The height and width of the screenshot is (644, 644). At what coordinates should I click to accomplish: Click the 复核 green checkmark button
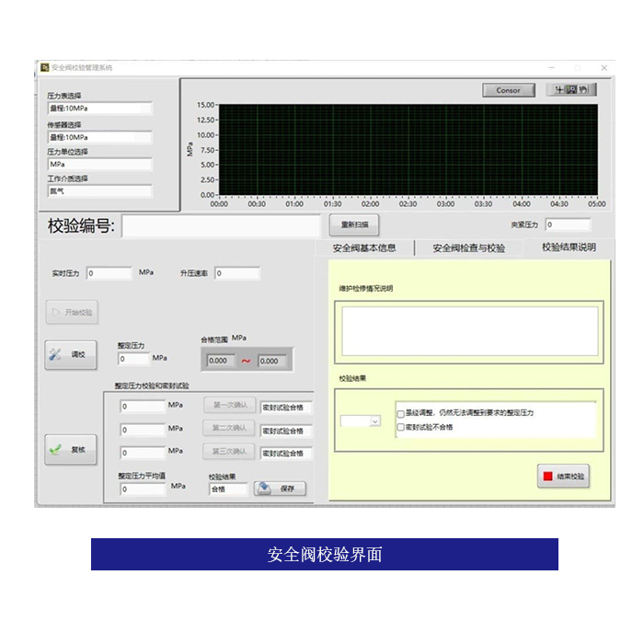pyautogui.click(x=70, y=450)
